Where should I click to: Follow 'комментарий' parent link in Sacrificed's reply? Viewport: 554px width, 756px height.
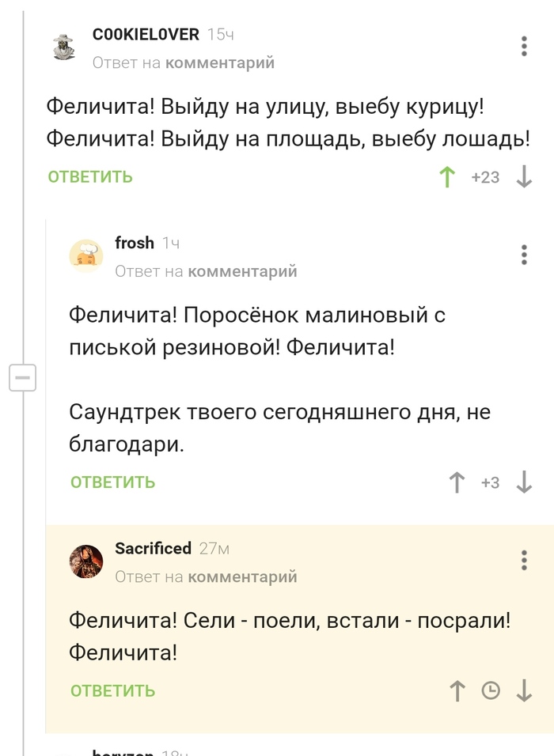coord(242,577)
